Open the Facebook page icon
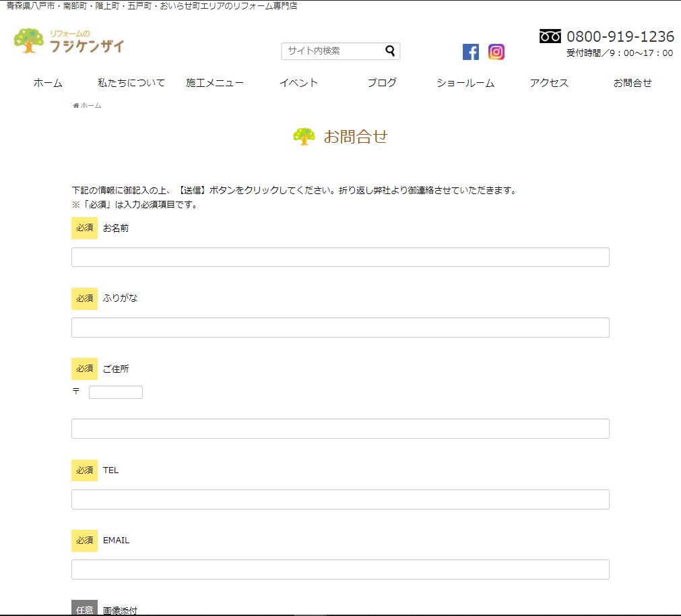Image resolution: width=681 pixels, height=616 pixels. (x=470, y=52)
